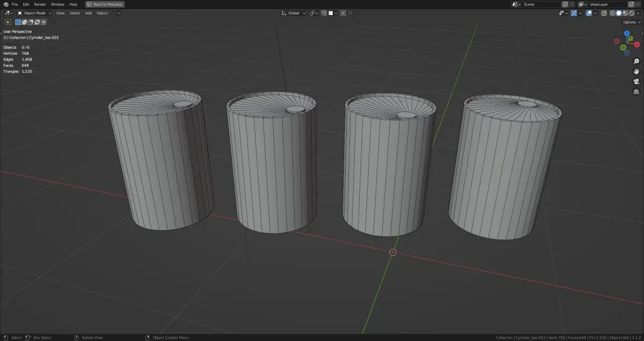Viewport: 644px width, 341px height.
Task: Open the Options dropdown
Action: pos(632,22)
